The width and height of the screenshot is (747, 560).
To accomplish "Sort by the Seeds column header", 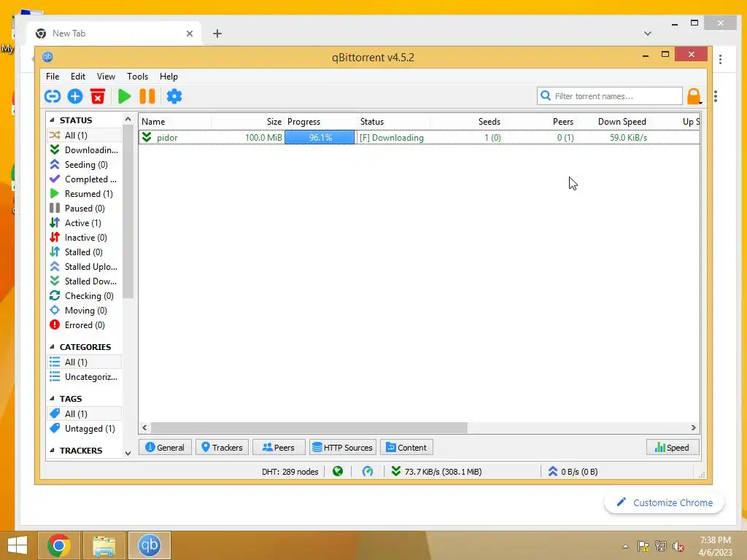I will pyautogui.click(x=467, y=122).
